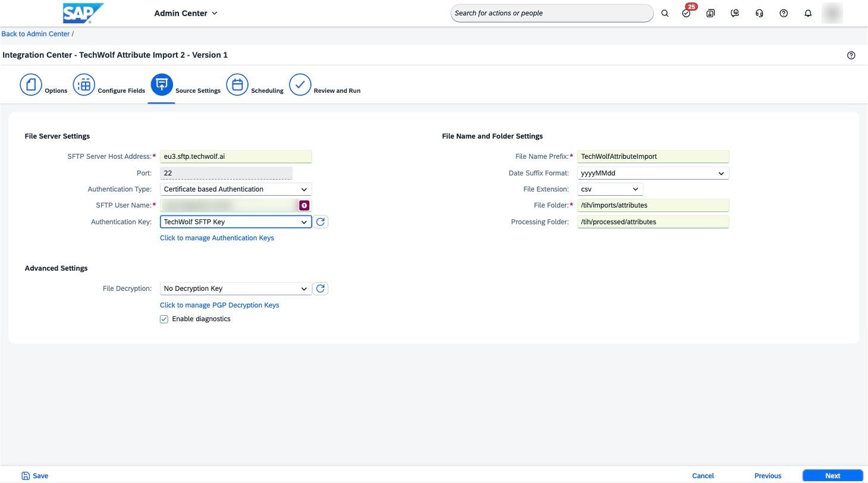The width and height of the screenshot is (868, 483).
Task: Click the Enable diagnostics label text
Action: click(201, 319)
